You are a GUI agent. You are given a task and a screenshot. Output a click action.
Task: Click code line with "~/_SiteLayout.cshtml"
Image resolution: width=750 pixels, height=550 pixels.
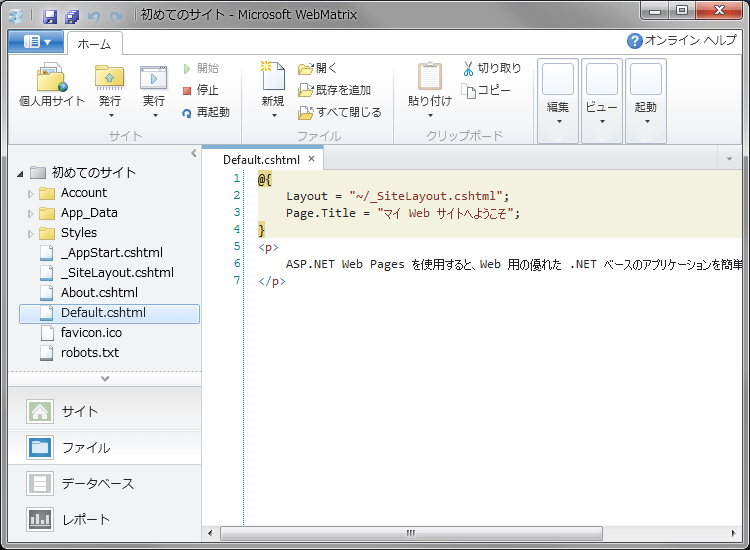397,196
